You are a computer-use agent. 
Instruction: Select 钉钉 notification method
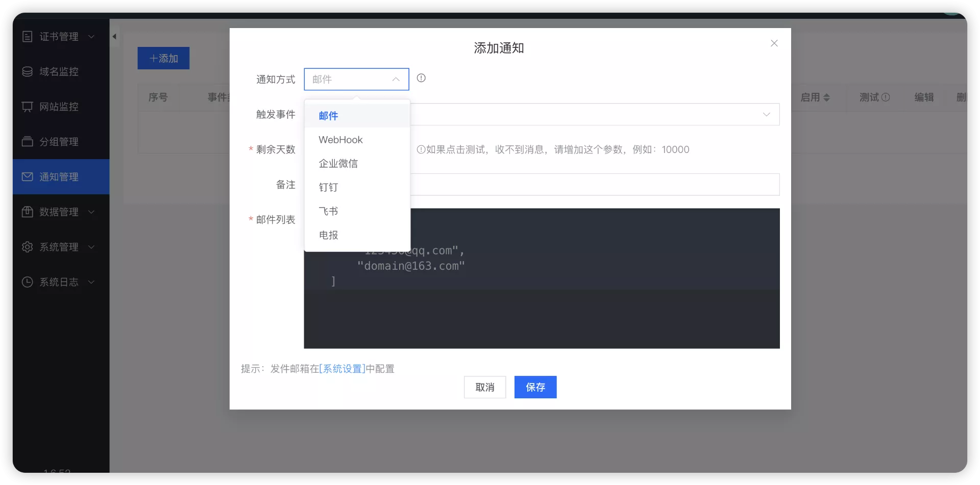tap(357, 187)
